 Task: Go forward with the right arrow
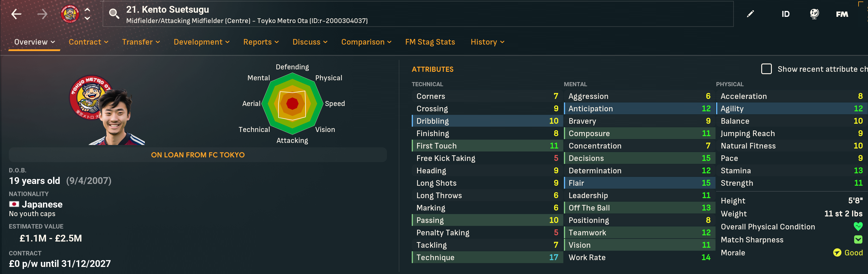[42, 14]
